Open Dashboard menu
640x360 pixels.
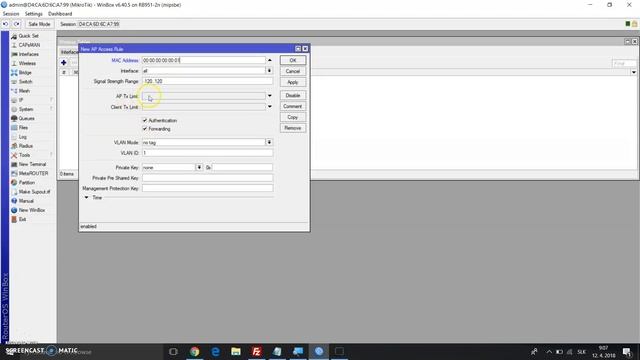pos(60,14)
